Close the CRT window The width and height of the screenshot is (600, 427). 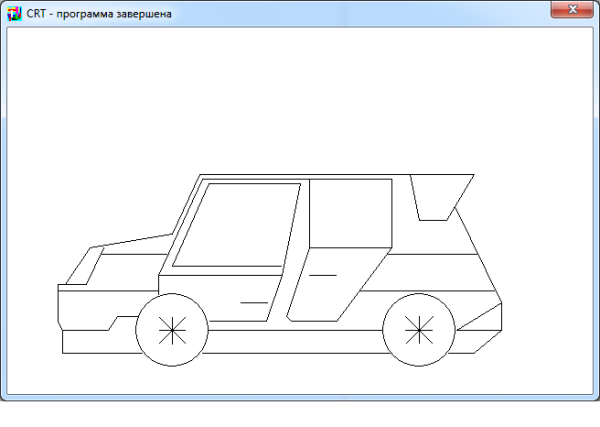(573, 9)
